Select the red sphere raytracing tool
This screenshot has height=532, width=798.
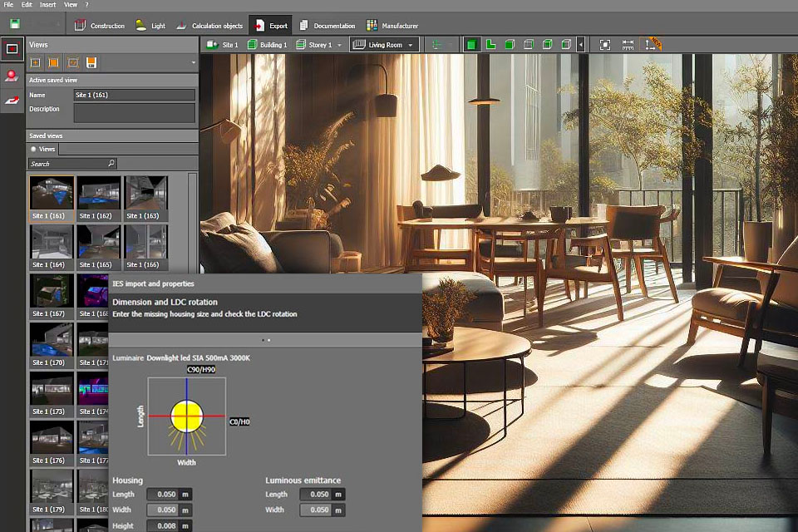(x=12, y=76)
